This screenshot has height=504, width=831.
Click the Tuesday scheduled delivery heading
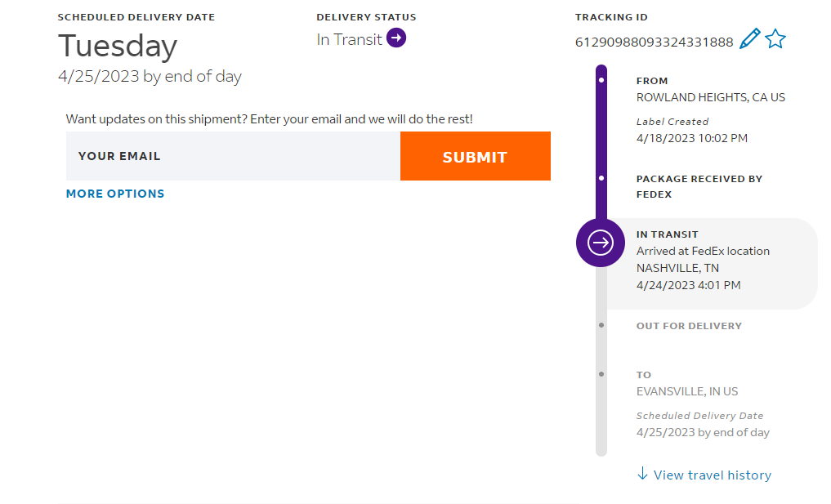coord(118,47)
